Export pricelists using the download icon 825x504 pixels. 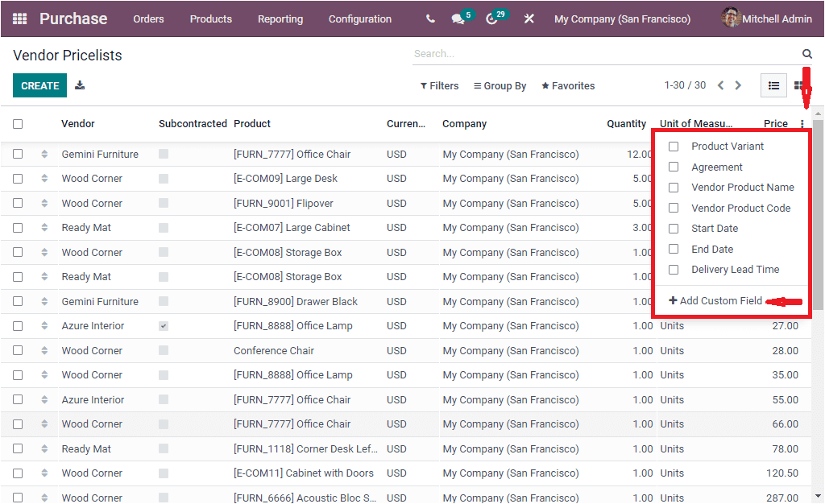tap(79, 85)
